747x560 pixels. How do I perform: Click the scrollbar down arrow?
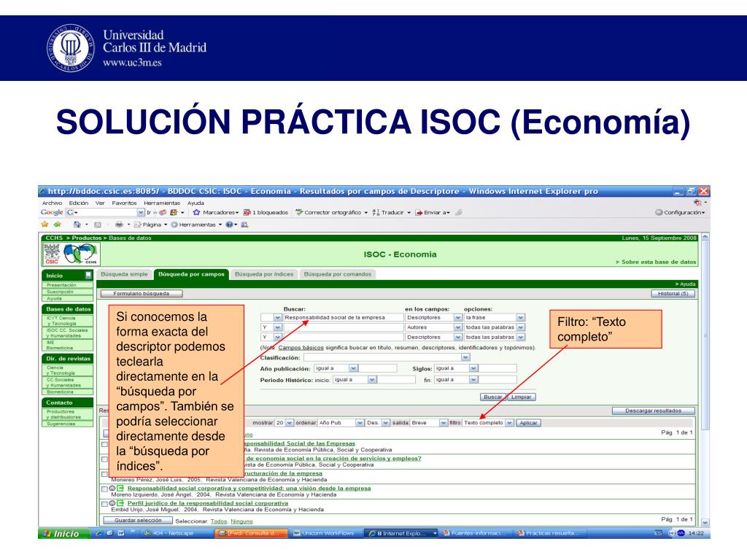(705, 522)
